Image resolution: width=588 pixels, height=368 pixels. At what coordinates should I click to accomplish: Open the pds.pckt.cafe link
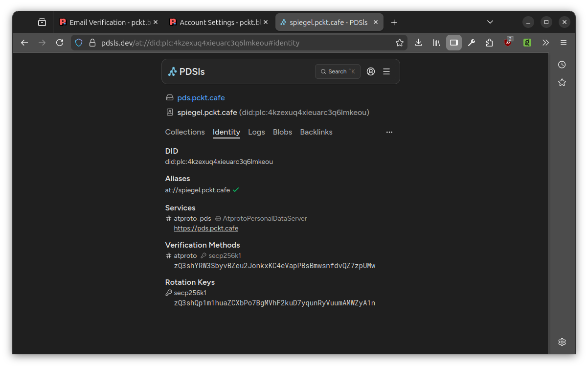[x=201, y=98]
